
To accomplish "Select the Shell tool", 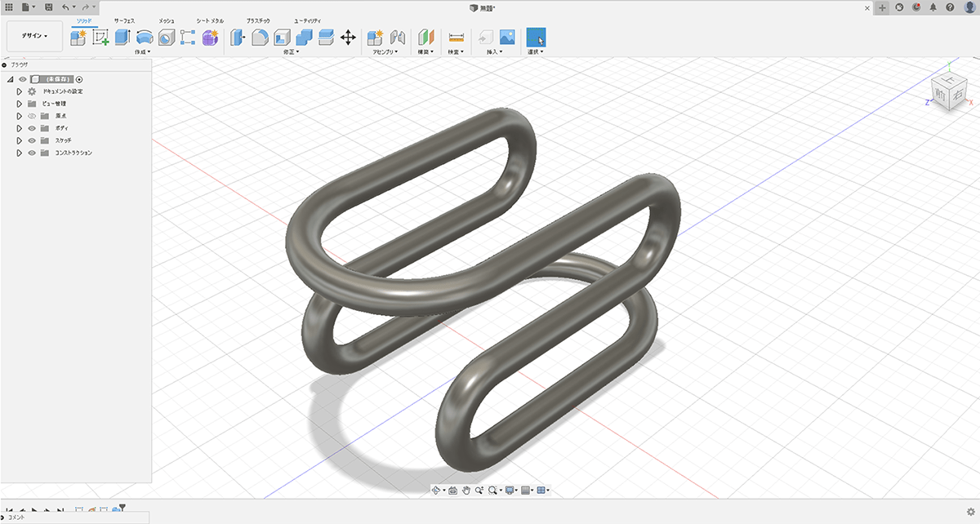I will [282, 37].
